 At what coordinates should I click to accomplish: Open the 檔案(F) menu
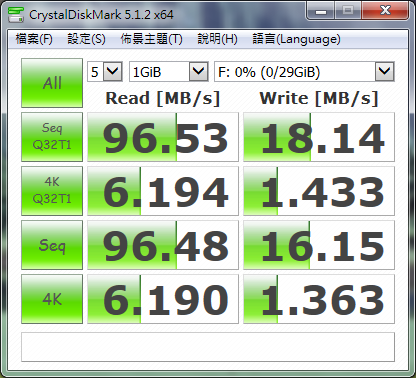pyautogui.click(x=34, y=39)
